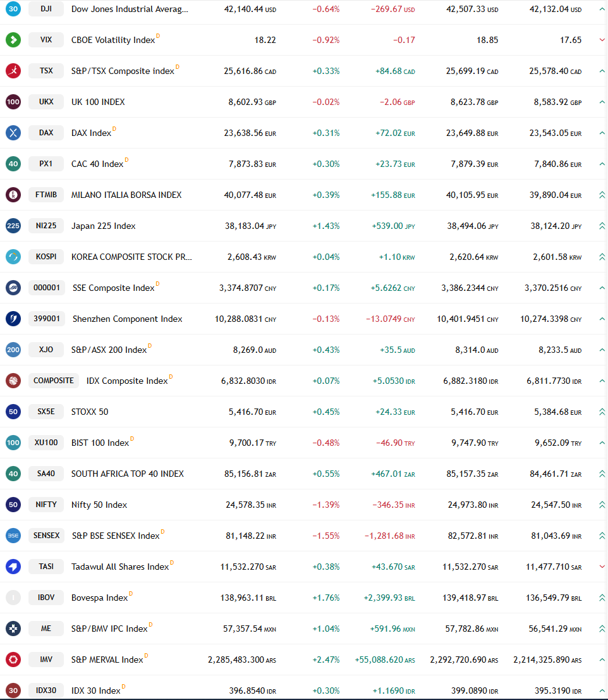Click the double up arrow in FTMIB row
The height and width of the screenshot is (700, 608).
[x=602, y=195]
